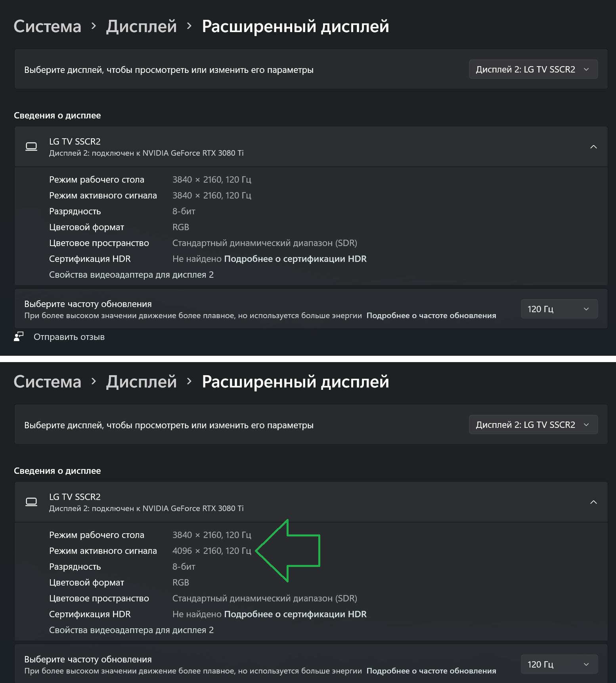
Task: Click the "4096 × 2160, 120 Гц" active signal value
Action: click(x=212, y=551)
